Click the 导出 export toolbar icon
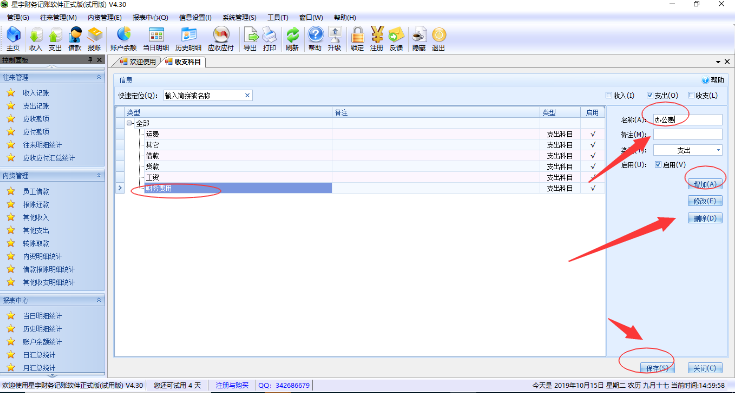 pos(250,39)
